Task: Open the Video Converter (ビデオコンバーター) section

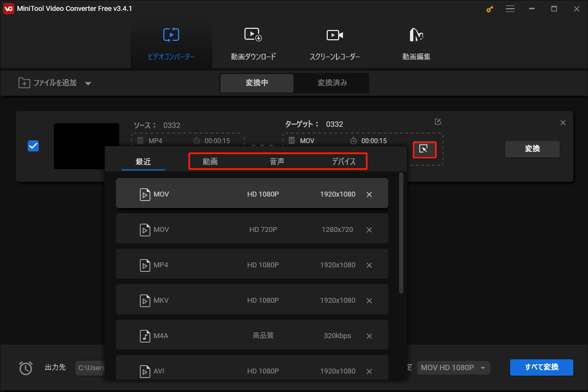Action: pyautogui.click(x=171, y=44)
